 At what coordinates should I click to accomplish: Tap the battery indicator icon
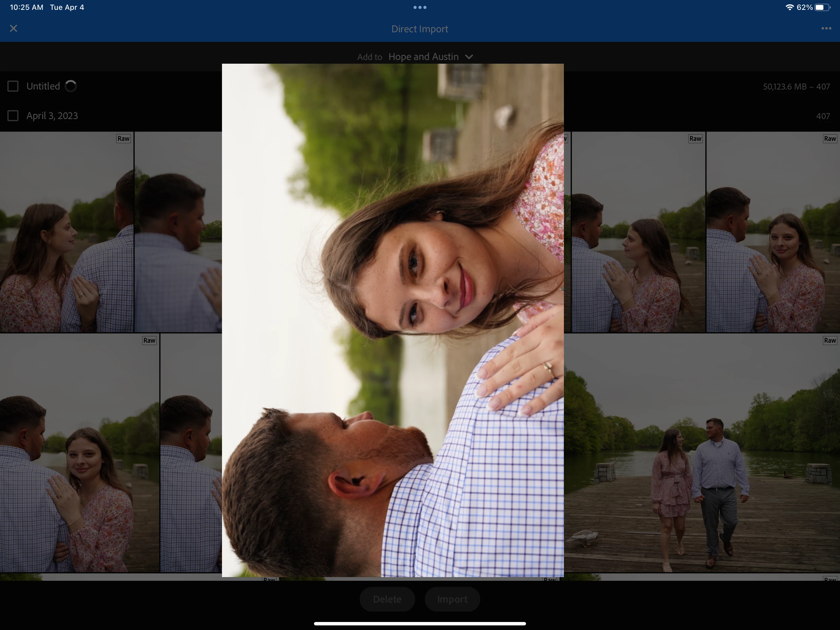point(822,7)
